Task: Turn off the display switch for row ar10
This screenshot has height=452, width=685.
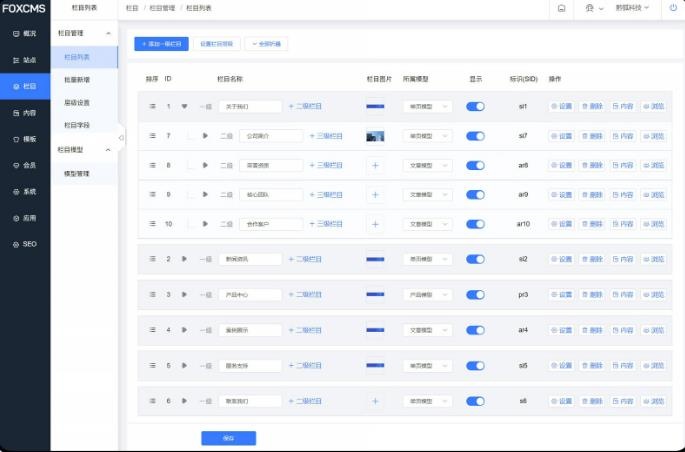Action: pyautogui.click(x=475, y=224)
